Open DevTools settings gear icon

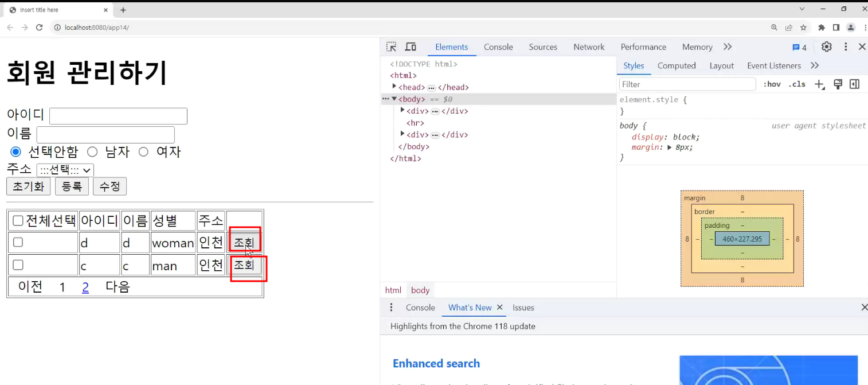tap(827, 47)
